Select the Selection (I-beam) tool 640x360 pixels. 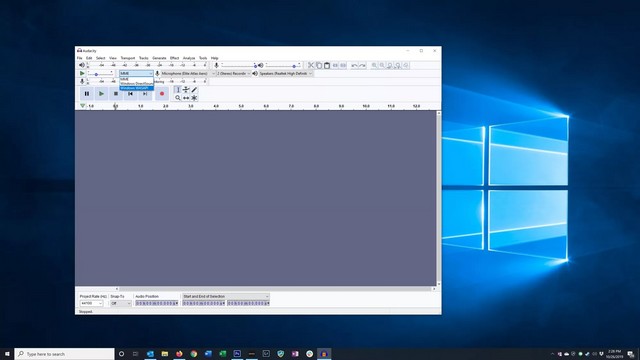178,90
